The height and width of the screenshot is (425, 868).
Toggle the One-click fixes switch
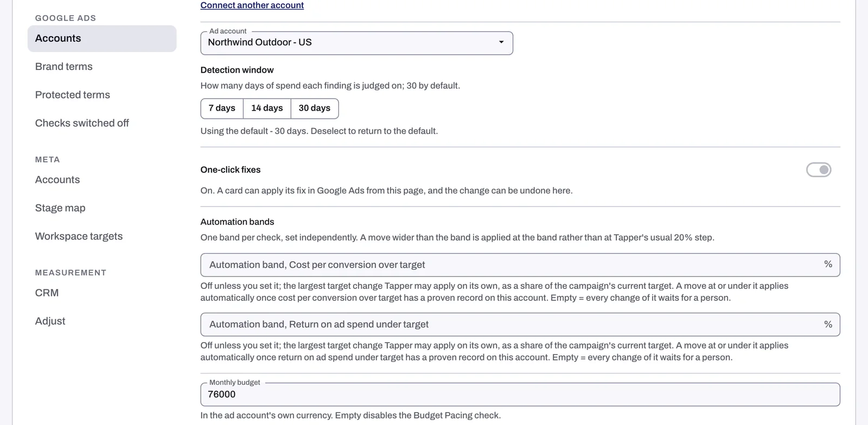tap(819, 170)
